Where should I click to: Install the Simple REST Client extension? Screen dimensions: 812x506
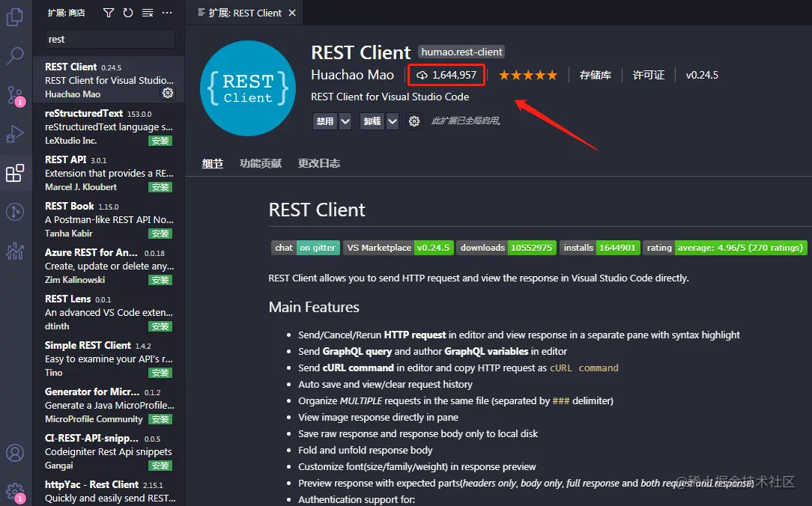pos(160,373)
